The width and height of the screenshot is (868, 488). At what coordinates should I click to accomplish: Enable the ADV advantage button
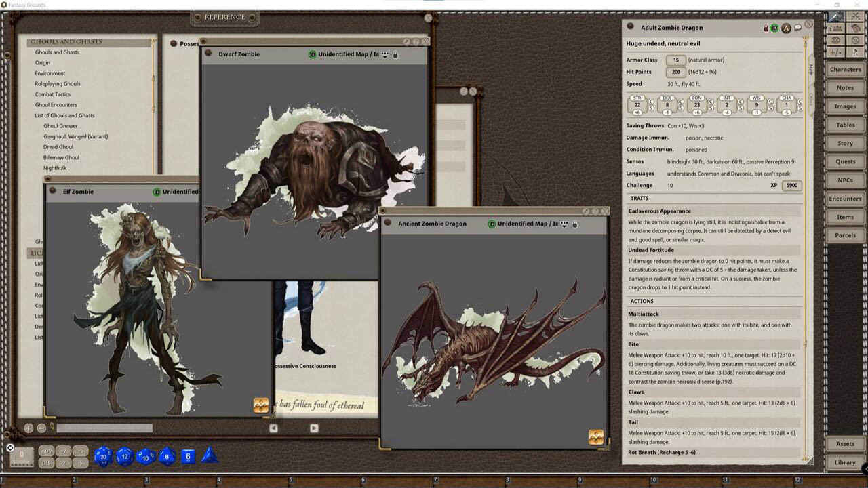coord(46,450)
